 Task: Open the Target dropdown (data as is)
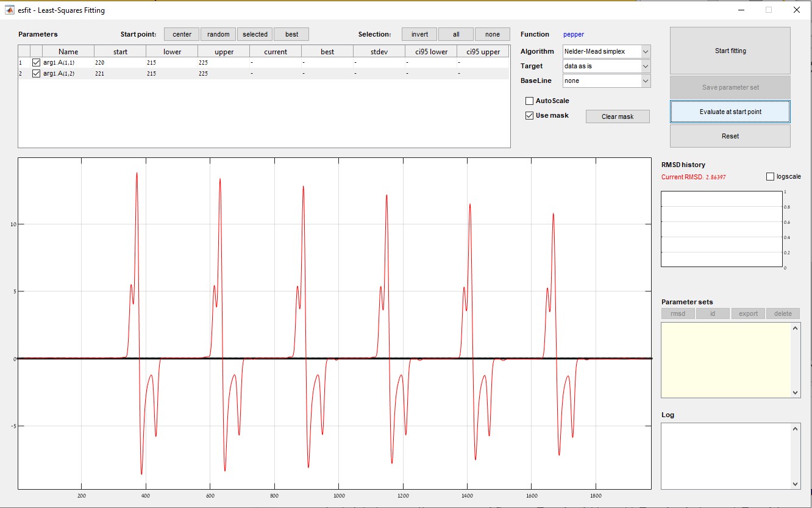click(x=607, y=66)
